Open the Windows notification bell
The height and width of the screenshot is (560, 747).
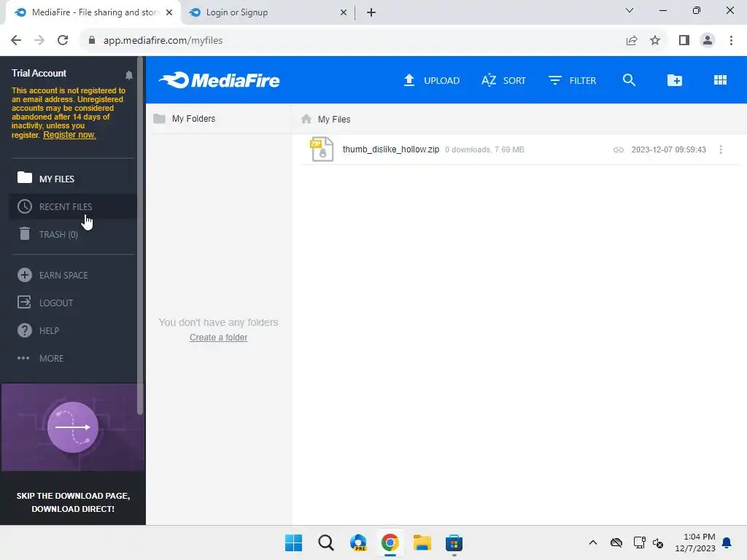pyautogui.click(x=727, y=542)
